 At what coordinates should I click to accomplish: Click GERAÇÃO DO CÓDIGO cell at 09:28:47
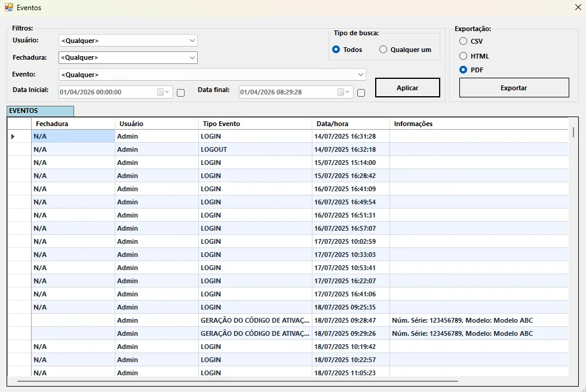255,320
